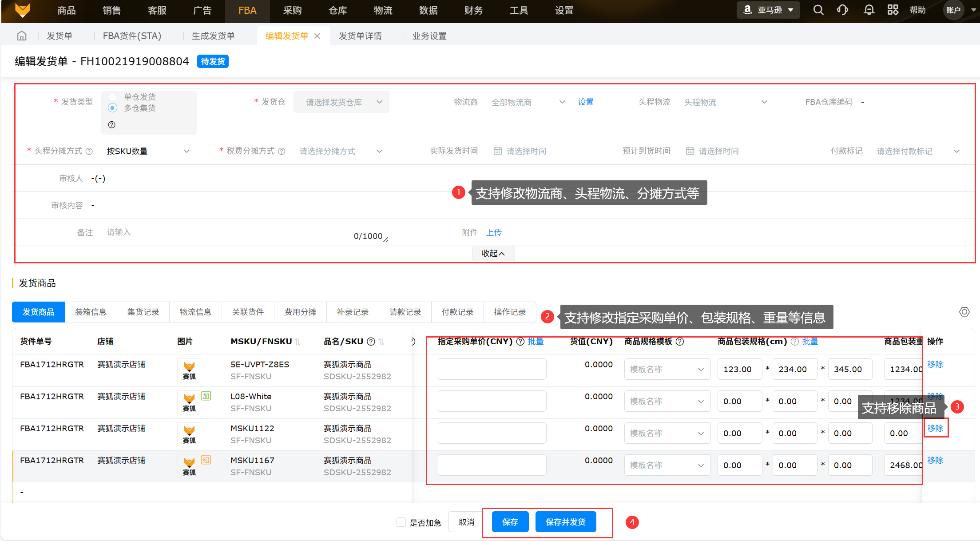Close the 编辑发货单 tab
Screen dimensions: 980x541
tap(317, 36)
